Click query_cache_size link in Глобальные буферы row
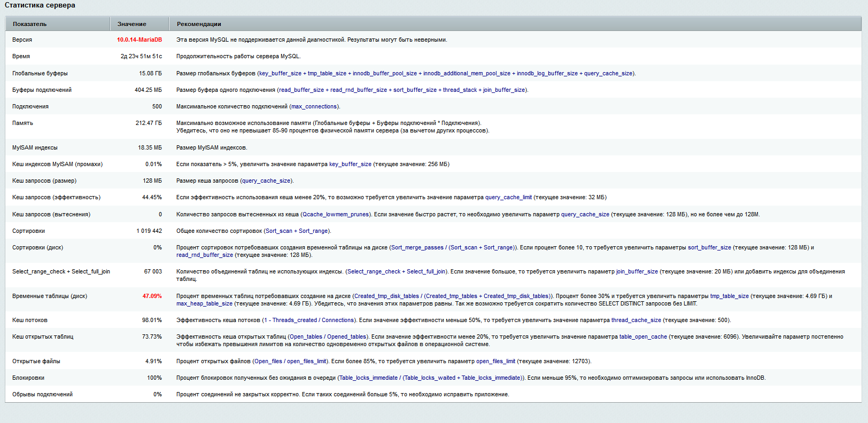 click(x=608, y=73)
